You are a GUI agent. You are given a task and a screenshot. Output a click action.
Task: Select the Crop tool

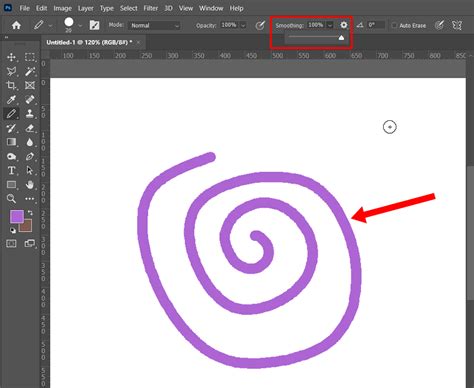click(x=11, y=85)
